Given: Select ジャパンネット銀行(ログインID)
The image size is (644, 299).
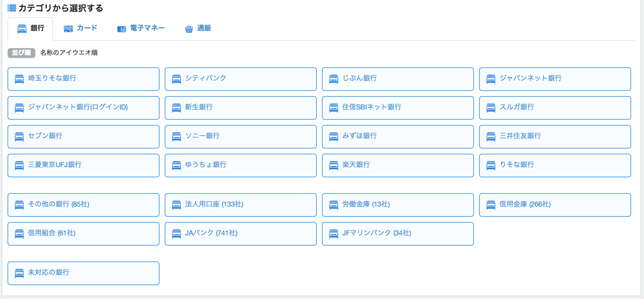Looking at the screenshot, I should pyautogui.click(x=84, y=108).
